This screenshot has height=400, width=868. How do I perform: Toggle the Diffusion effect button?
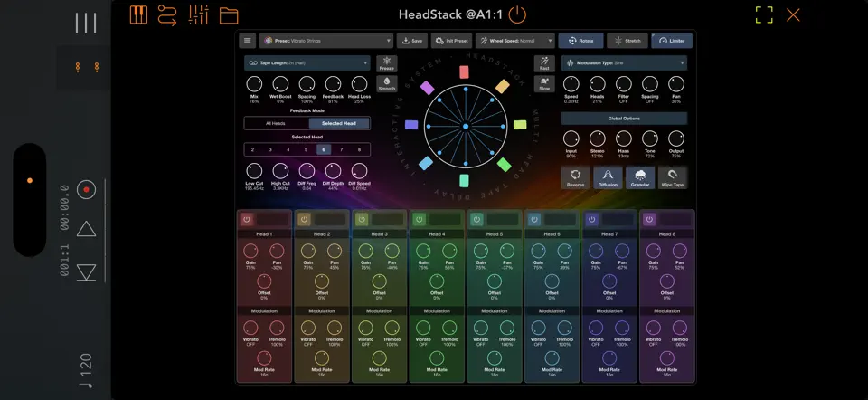[608, 178]
